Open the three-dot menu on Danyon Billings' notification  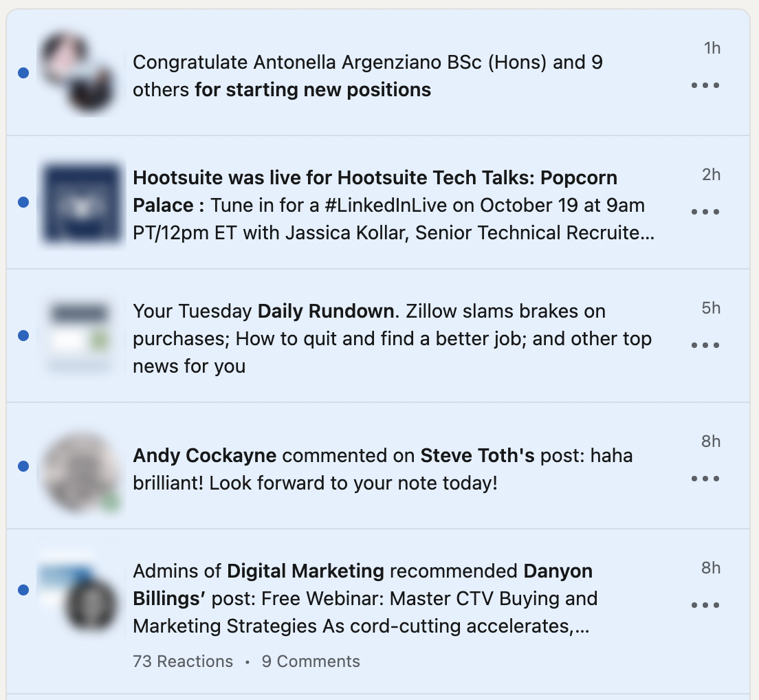[705, 605]
